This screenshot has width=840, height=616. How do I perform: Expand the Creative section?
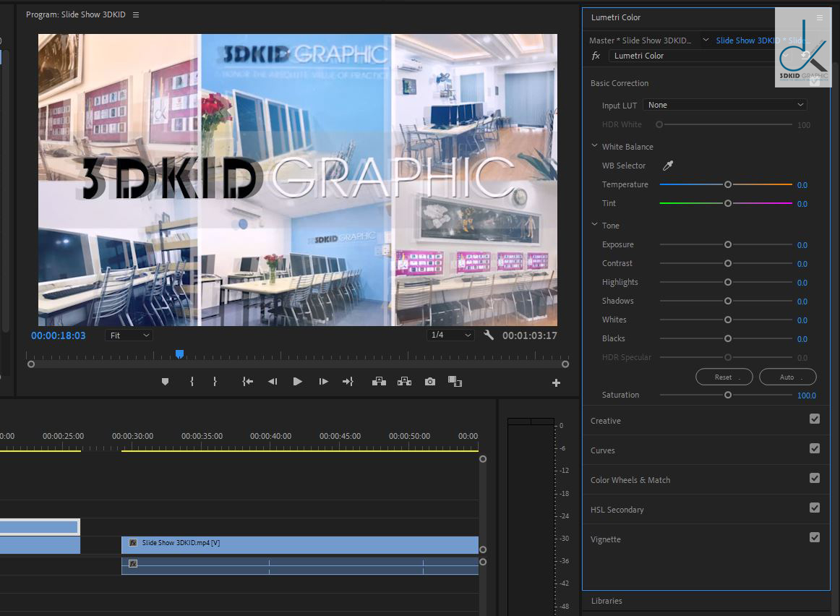click(605, 421)
